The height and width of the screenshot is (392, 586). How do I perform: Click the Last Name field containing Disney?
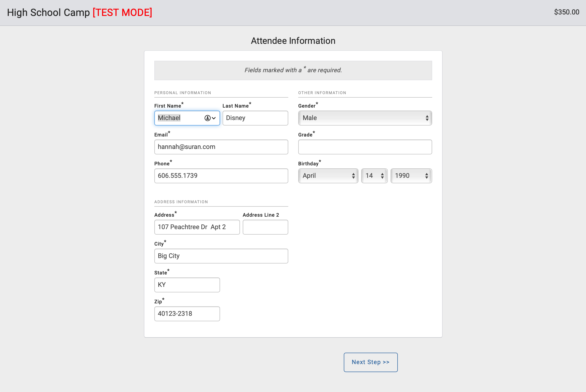(x=255, y=118)
